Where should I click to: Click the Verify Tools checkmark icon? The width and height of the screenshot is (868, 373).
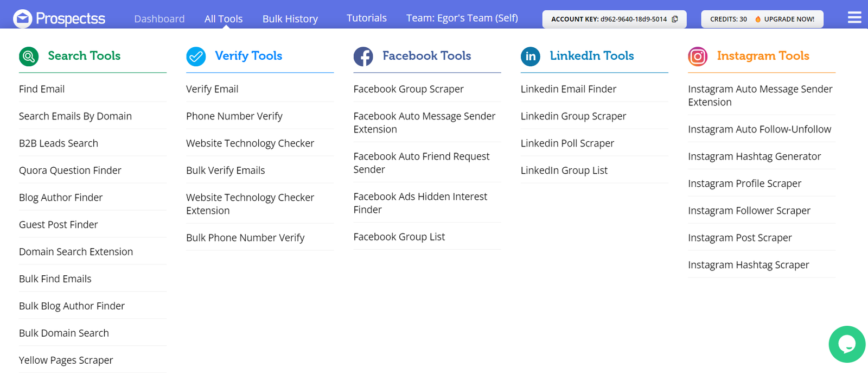click(196, 56)
